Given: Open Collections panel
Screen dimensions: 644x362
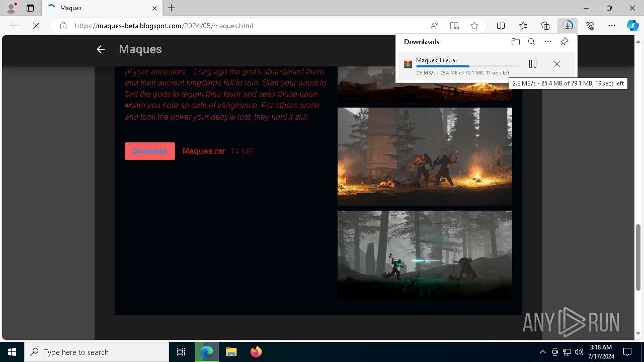Looking at the screenshot, I should pyautogui.click(x=545, y=26).
